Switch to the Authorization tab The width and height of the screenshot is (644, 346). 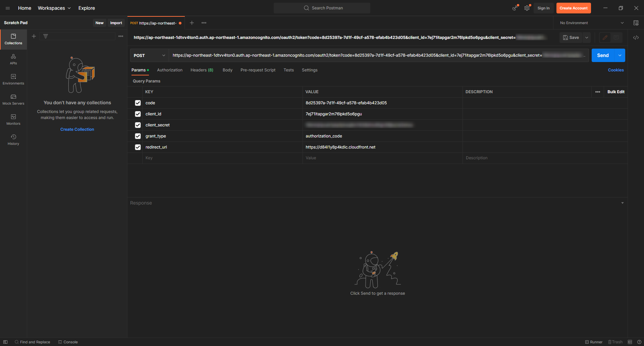[x=170, y=70]
